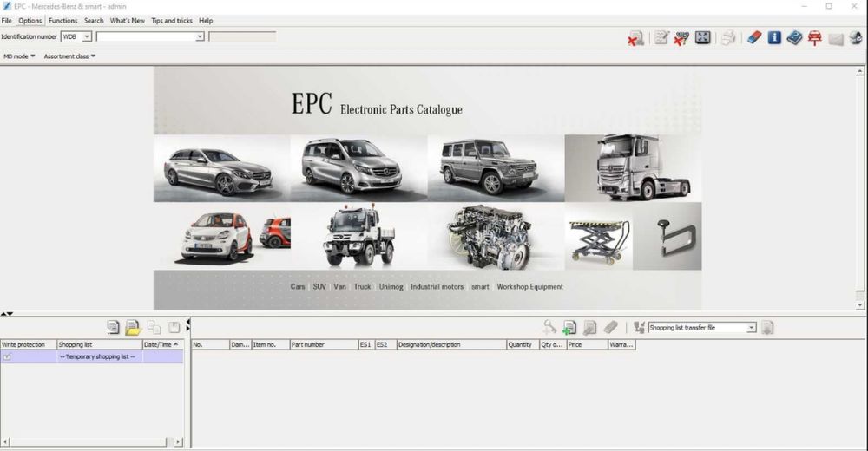This screenshot has width=868, height=451.
Task: Sort by the Date/Time column header
Action: 161,344
